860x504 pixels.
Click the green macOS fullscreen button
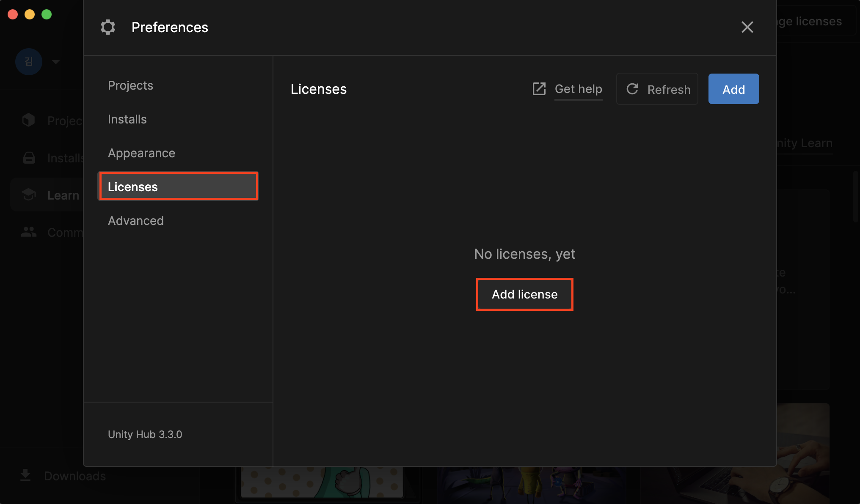click(47, 14)
